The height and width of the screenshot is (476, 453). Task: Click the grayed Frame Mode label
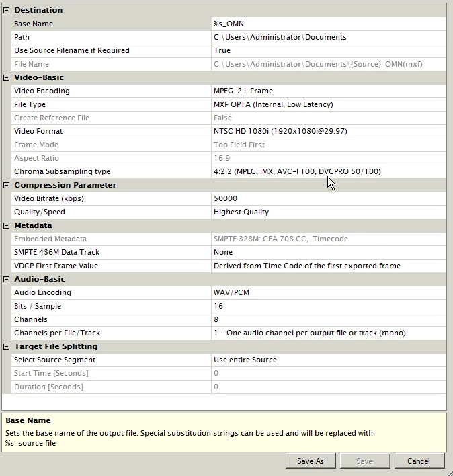point(36,145)
